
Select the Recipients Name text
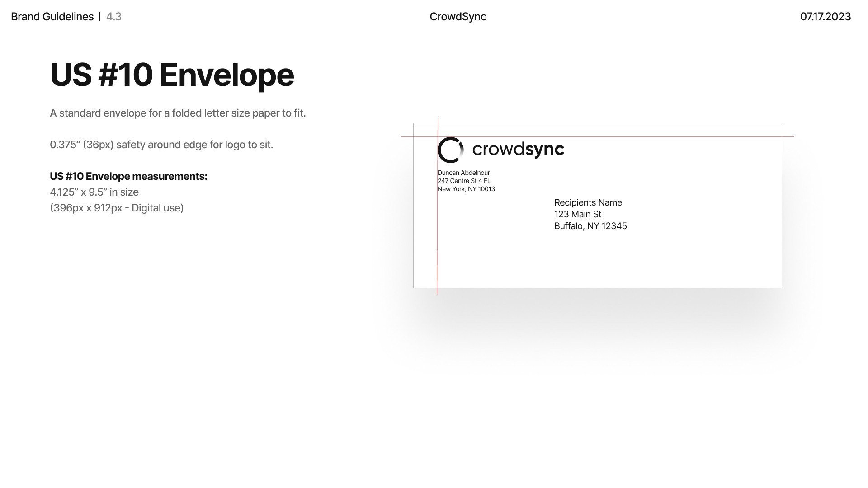tap(588, 202)
